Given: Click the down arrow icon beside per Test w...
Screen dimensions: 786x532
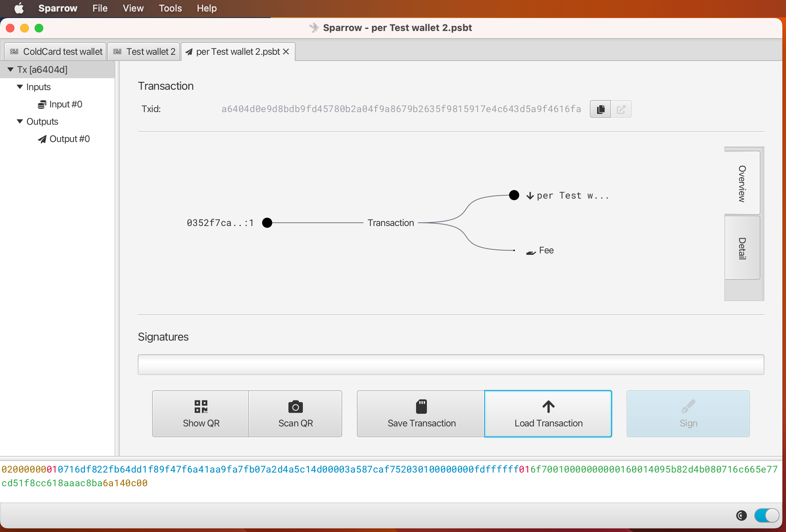Looking at the screenshot, I should (x=530, y=196).
